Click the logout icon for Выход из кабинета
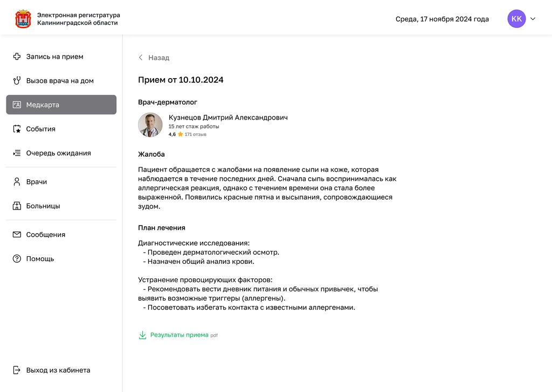Image resolution: width=552 pixels, height=392 pixels. point(17,370)
